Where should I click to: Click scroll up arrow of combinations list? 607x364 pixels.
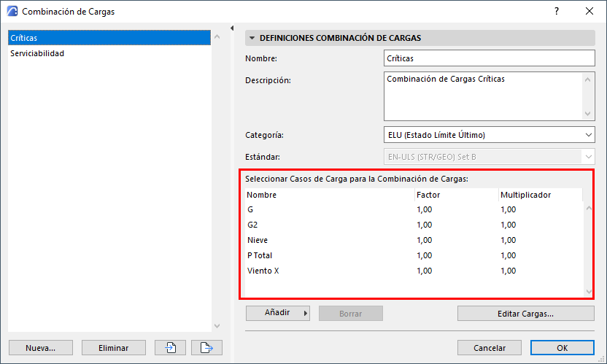(x=217, y=36)
